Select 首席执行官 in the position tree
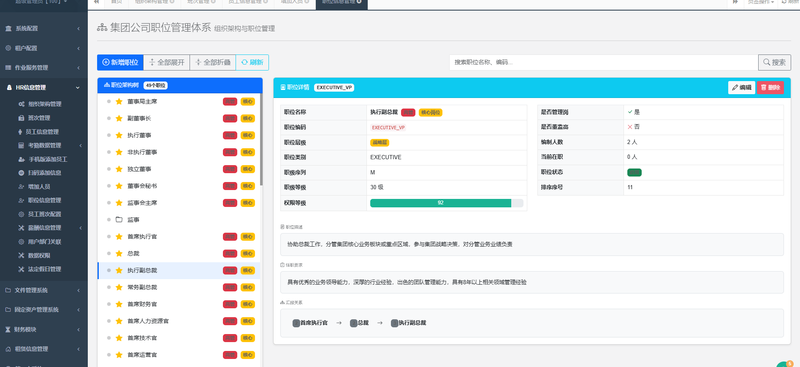800x367 pixels. 179,236
